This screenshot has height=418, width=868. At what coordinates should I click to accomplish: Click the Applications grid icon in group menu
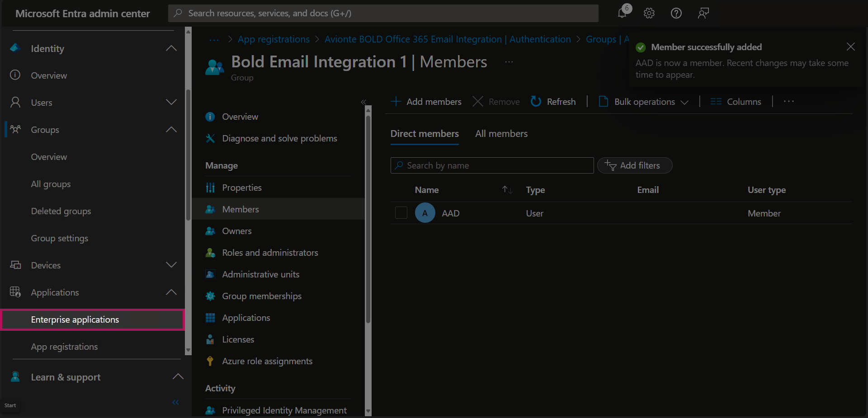(210, 318)
